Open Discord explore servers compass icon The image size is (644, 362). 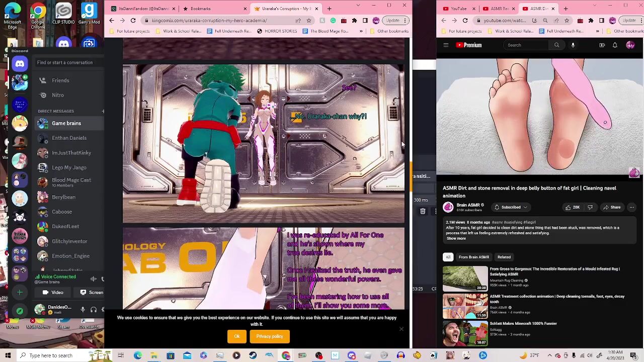tap(20, 311)
